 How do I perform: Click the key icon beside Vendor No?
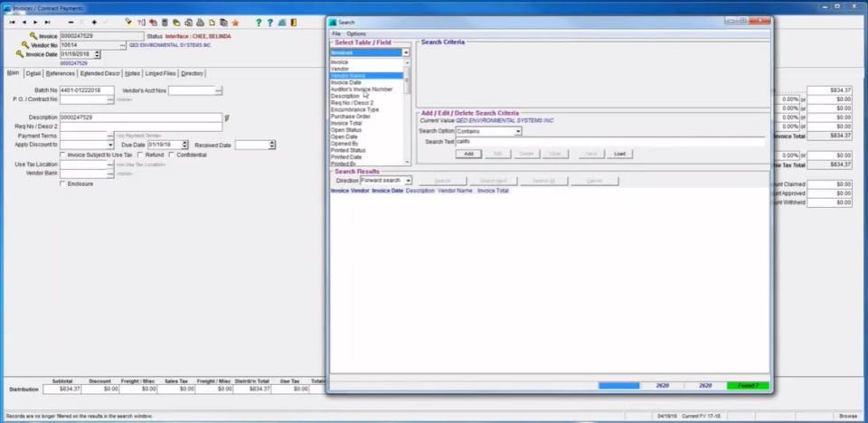tap(25, 45)
